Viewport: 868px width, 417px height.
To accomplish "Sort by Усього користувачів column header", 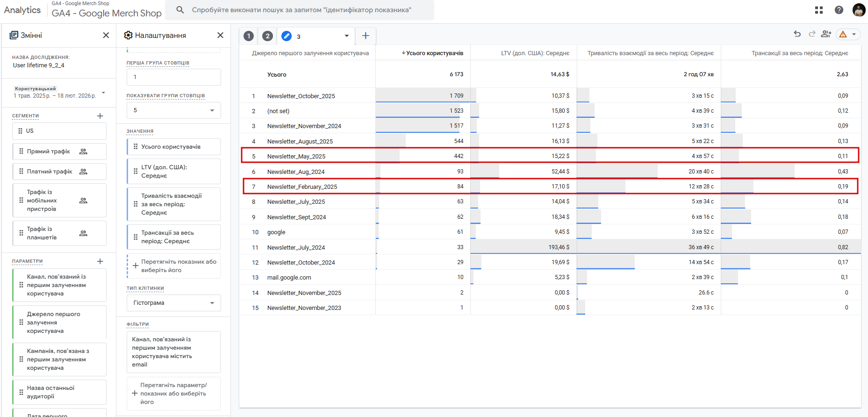I will 434,53.
